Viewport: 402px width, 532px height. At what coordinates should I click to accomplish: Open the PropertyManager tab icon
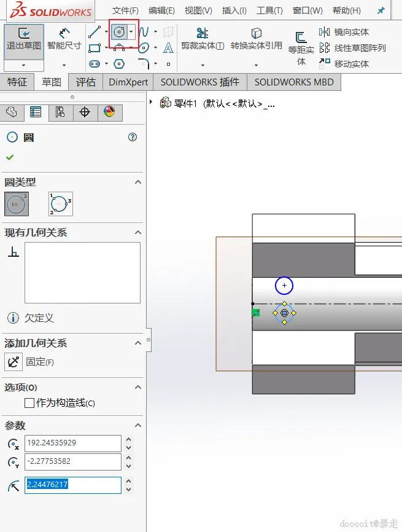(x=36, y=112)
